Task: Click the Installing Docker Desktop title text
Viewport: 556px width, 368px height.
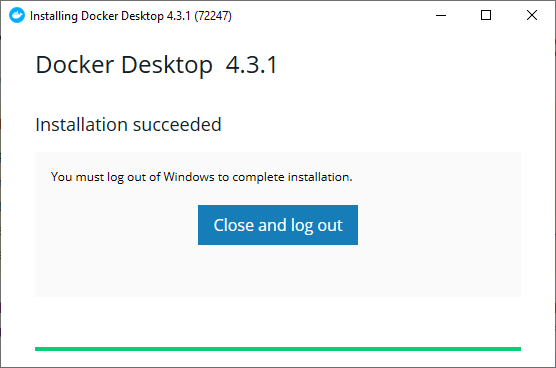Action: 97,16
